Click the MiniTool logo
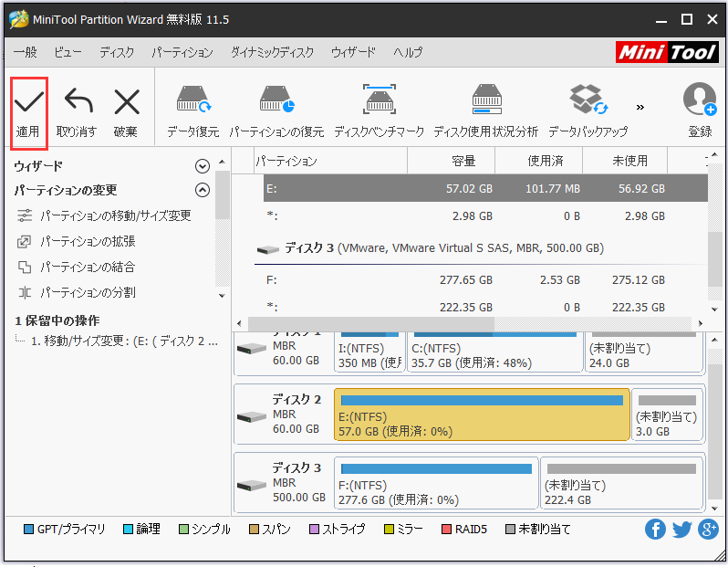This screenshot has width=728, height=567. pos(667,52)
